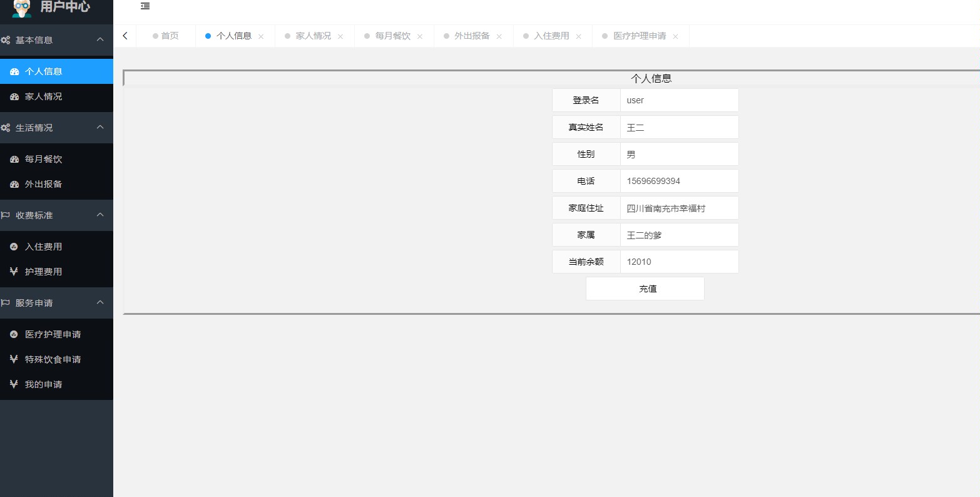Switch to the 首页 tab
This screenshot has height=497, width=980.
click(x=166, y=36)
